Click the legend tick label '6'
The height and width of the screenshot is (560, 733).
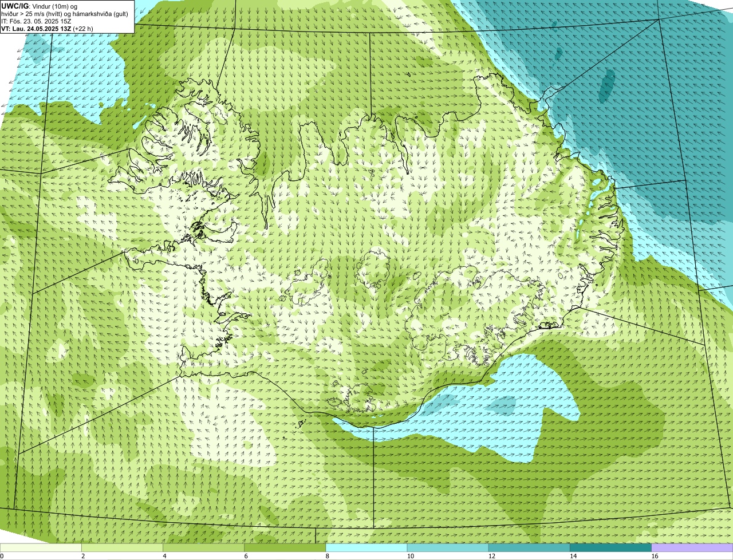click(246, 556)
